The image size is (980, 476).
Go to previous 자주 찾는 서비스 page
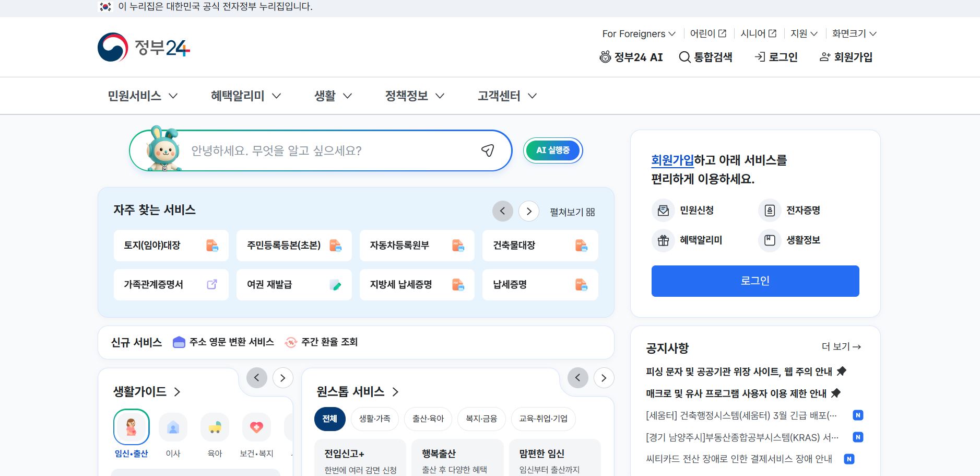(x=502, y=211)
